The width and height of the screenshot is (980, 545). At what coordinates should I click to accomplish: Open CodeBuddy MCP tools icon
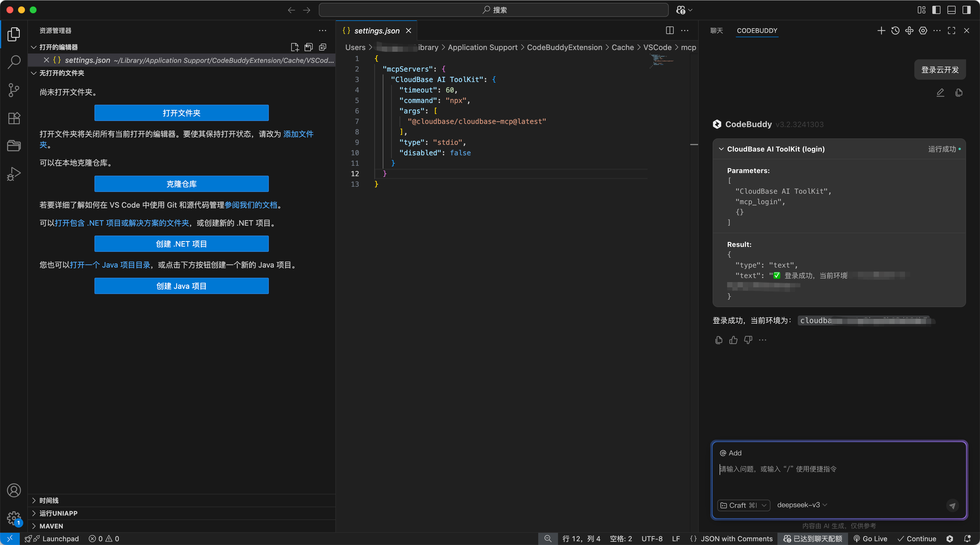point(909,31)
